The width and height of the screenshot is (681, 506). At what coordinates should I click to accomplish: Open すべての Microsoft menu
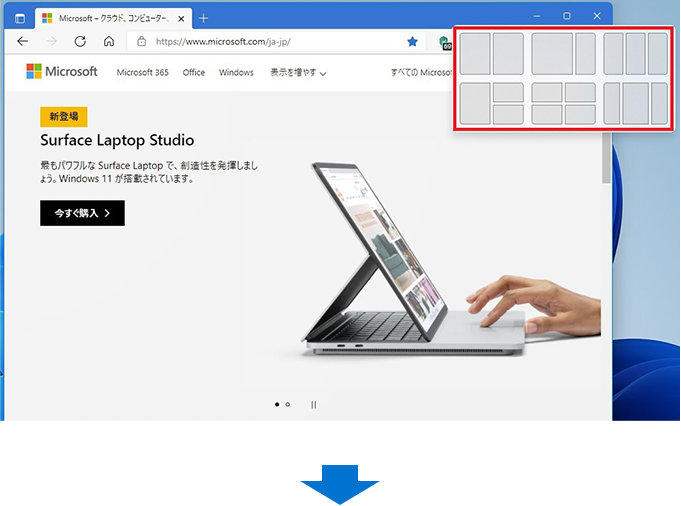[x=421, y=73]
